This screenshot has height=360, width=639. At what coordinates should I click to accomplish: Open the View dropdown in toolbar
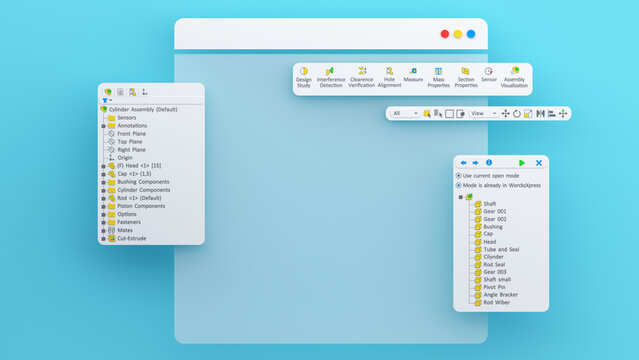pos(483,113)
